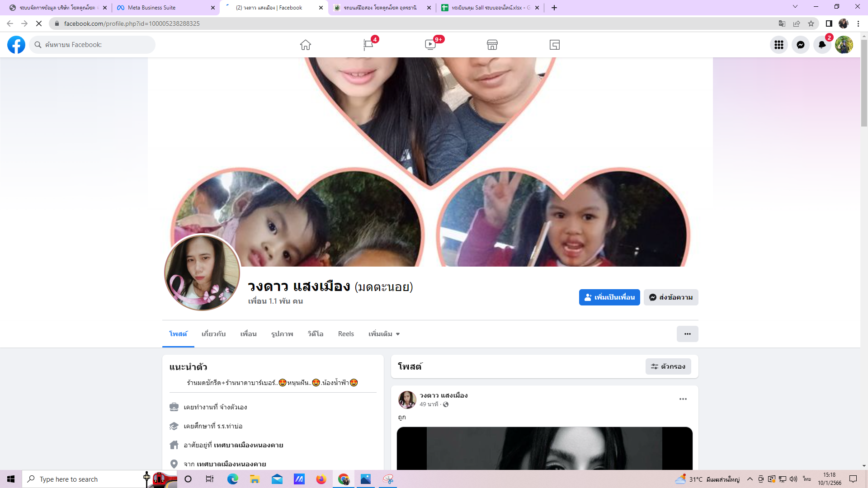Go to Facebook Home feed icon

tap(306, 45)
